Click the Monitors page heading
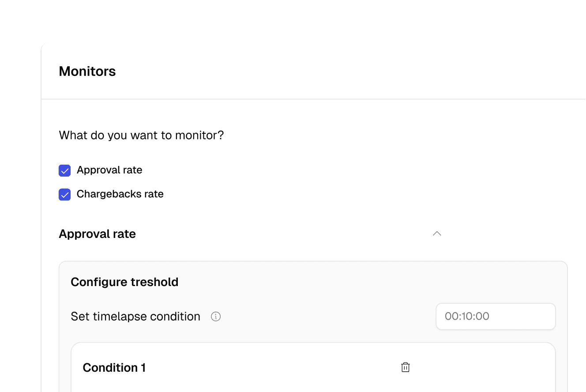 (87, 71)
